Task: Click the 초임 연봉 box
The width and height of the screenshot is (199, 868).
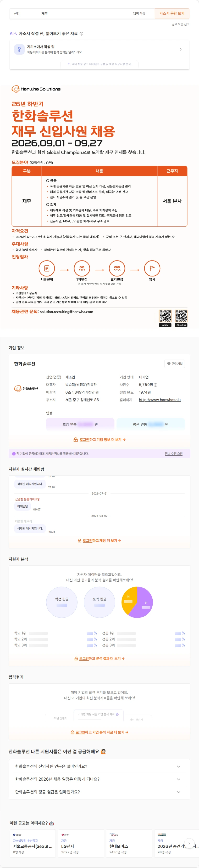Action: coord(80,424)
